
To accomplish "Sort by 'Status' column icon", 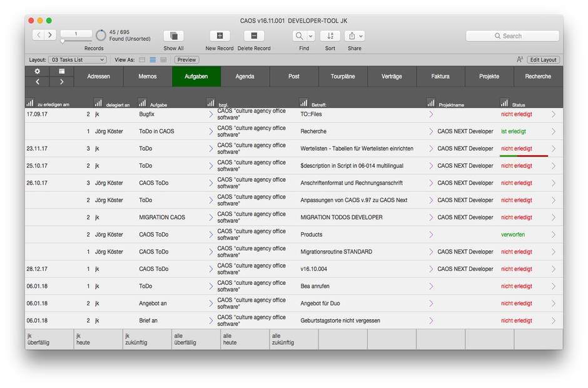I will pyautogui.click(x=504, y=103).
